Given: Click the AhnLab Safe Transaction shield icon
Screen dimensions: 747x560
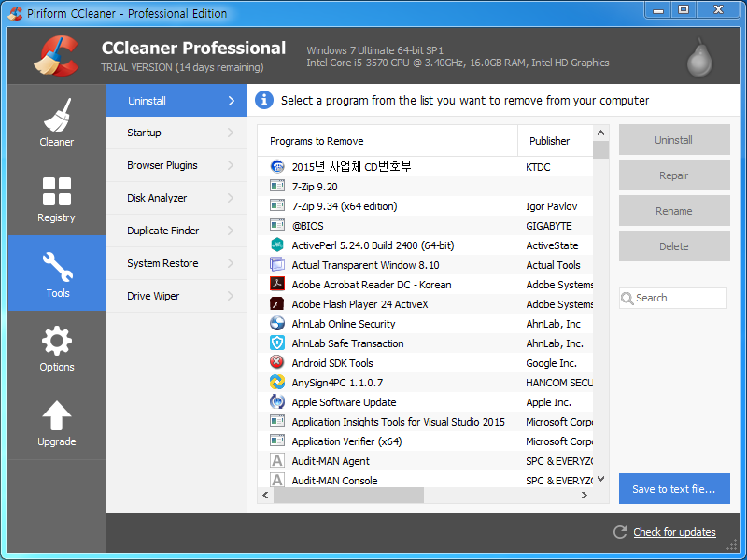Looking at the screenshot, I should pos(277,343).
